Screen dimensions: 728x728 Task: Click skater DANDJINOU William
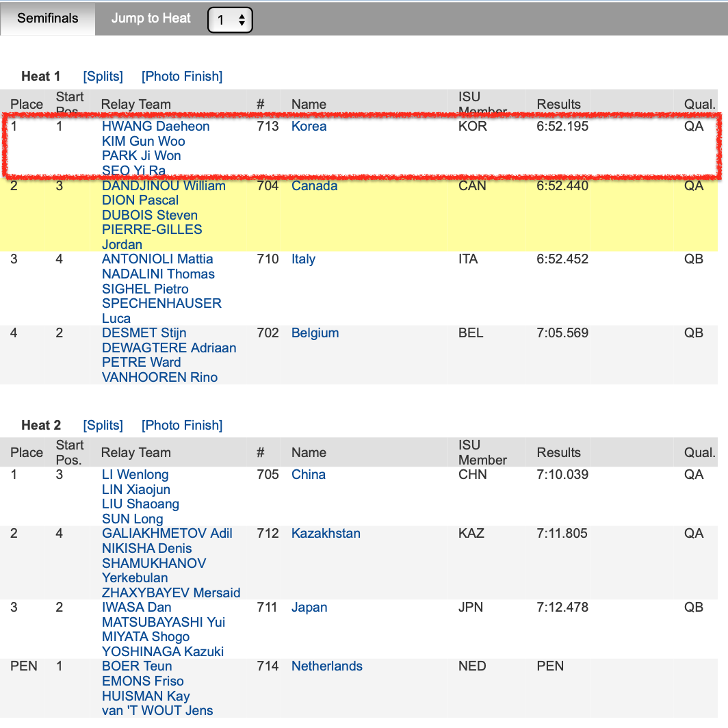[x=164, y=185]
